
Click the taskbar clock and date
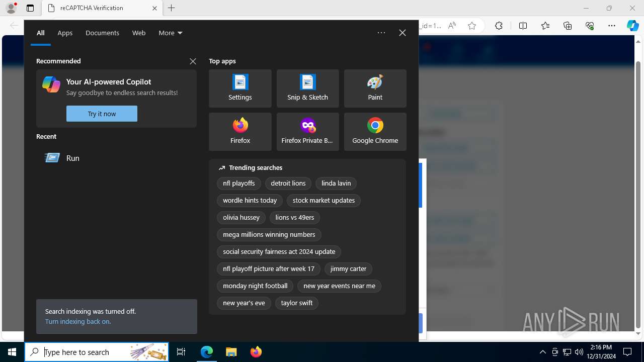(x=601, y=352)
